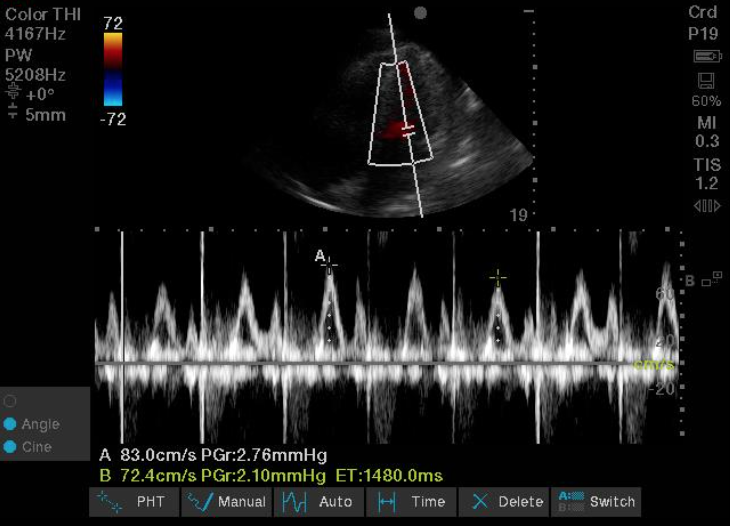Click the '4167Hz' color PRF value
Image resolution: width=730 pixels, height=526 pixels.
tap(35, 34)
